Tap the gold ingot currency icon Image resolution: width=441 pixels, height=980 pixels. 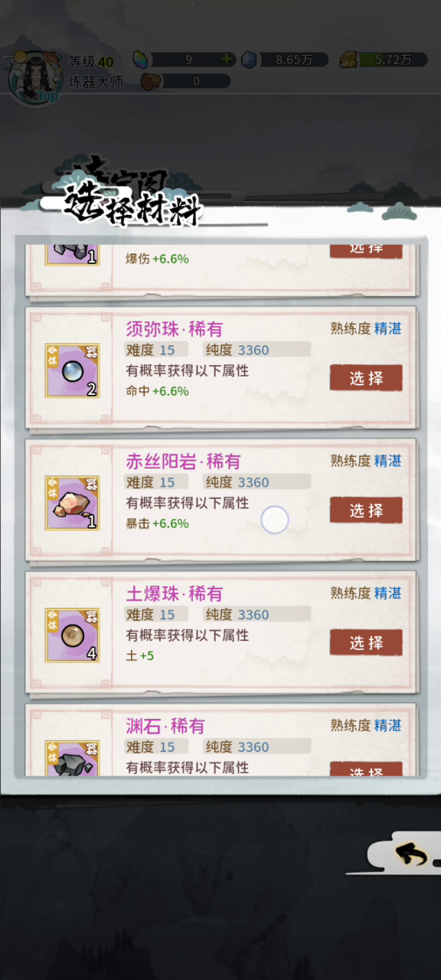pos(349,60)
